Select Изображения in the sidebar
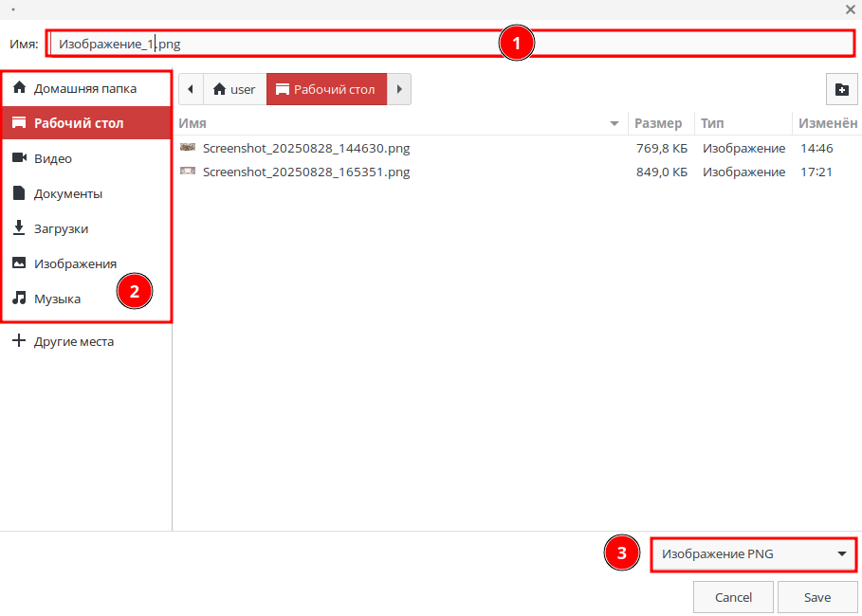This screenshot has height=616, width=862. pyautogui.click(x=75, y=263)
